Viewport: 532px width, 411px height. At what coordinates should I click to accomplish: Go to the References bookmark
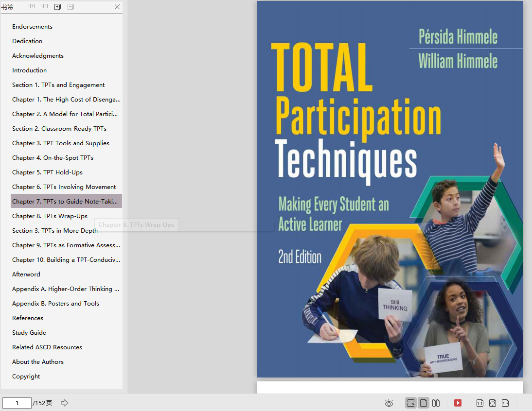pos(28,318)
